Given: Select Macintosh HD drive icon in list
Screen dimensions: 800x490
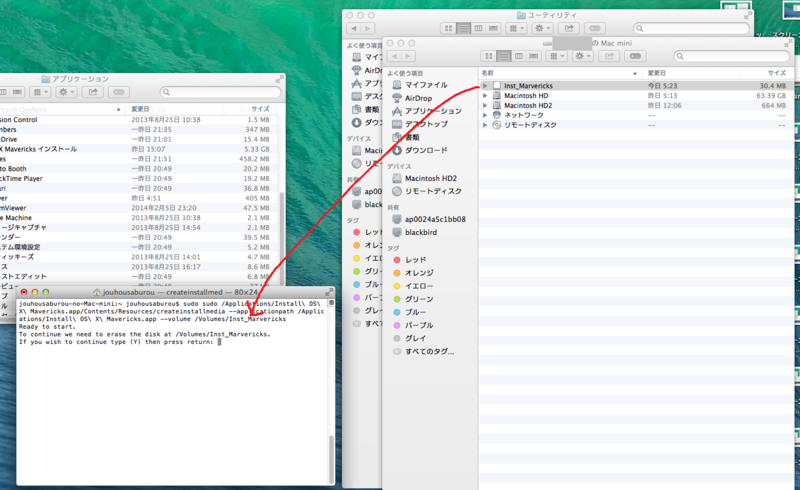Looking at the screenshot, I should click(496, 95).
